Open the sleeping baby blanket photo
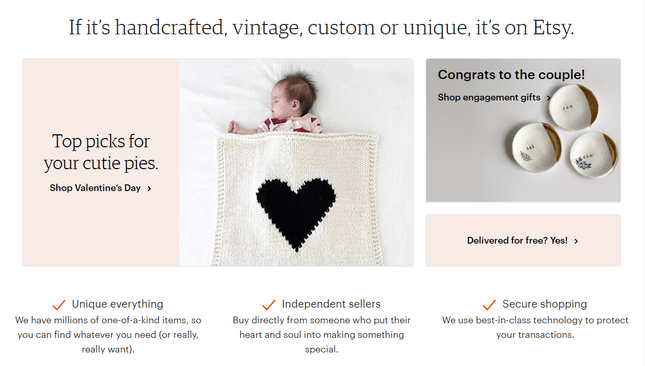The width and height of the screenshot is (645, 366). 296,162
